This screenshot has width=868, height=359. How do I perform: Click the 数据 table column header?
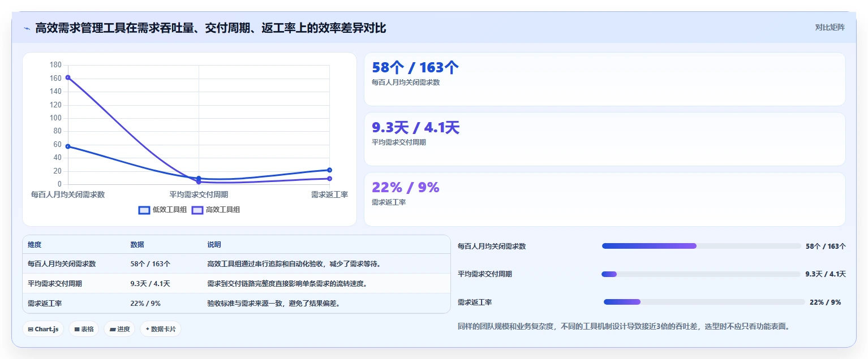pyautogui.click(x=137, y=245)
